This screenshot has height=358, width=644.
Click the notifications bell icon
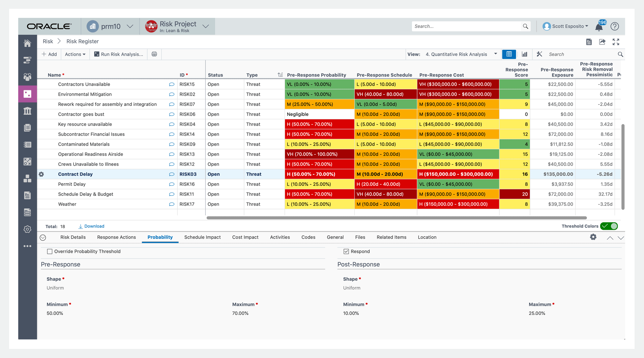[599, 27]
